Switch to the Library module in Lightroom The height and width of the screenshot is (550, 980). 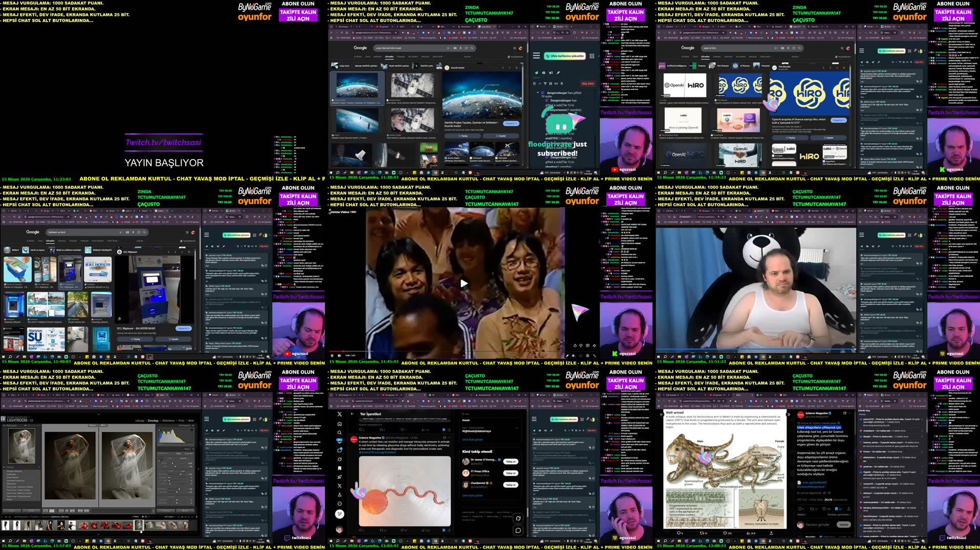[x=140, y=420]
